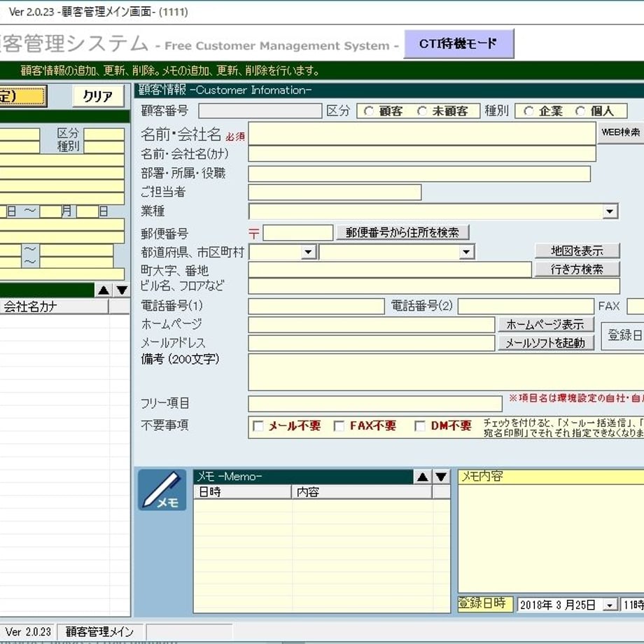Screen dimensions: 644x644
Task: Click the ホームページ表示 button
Action: (546, 325)
